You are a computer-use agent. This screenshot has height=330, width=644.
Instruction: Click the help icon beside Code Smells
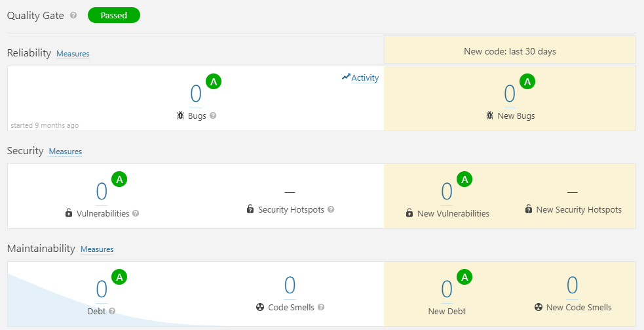click(x=321, y=307)
